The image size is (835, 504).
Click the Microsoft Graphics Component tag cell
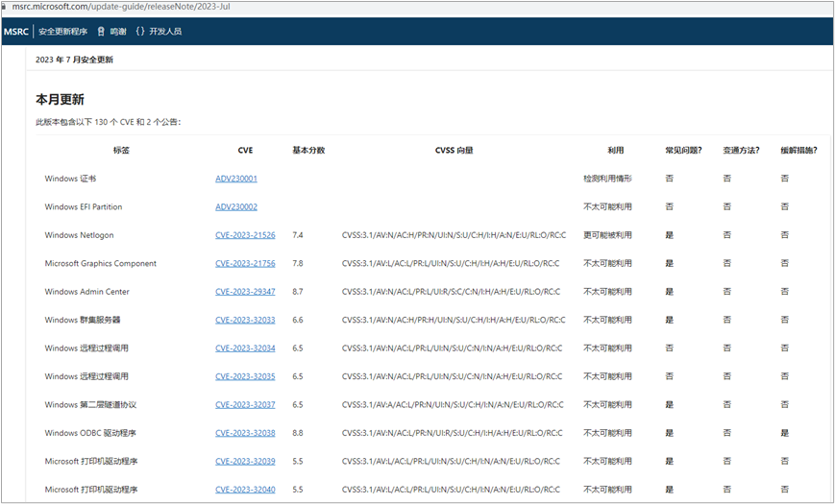[100, 263]
